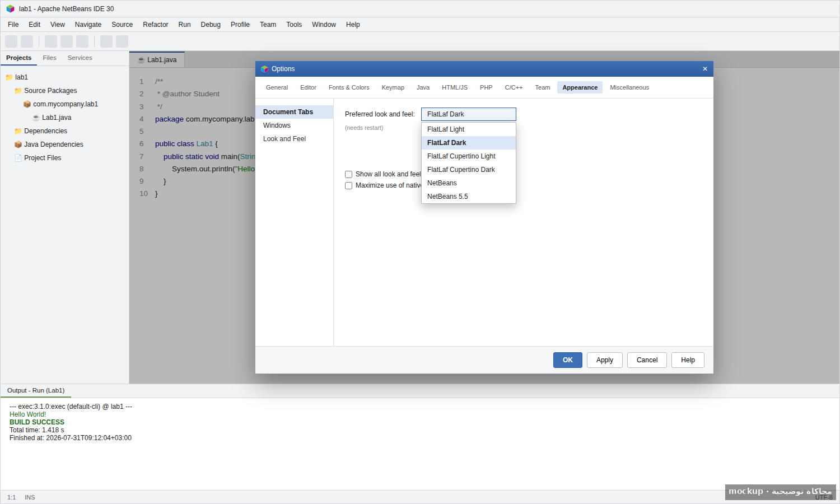840x504 pixels.
Task: Choose FlatLaf Light from the dropdown list
Action: [469, 129]
